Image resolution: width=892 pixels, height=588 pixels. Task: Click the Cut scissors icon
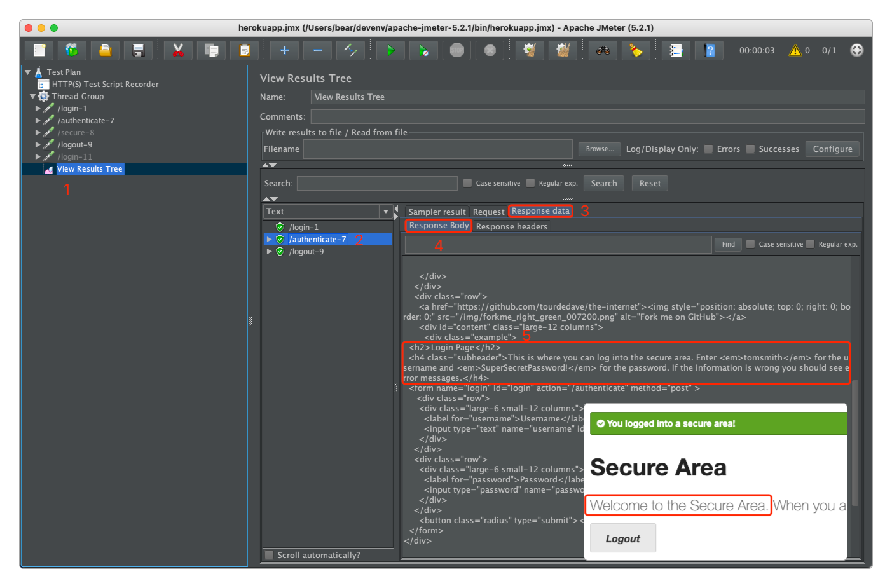coord(178,50)
